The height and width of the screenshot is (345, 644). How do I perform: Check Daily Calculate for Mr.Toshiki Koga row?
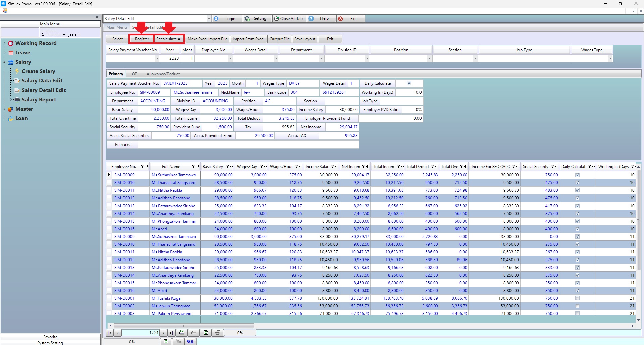577,298
